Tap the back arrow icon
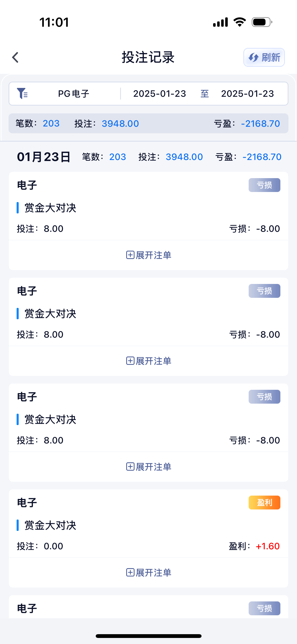The height and width of the screenshot is (644, 297). pos(15,57)
